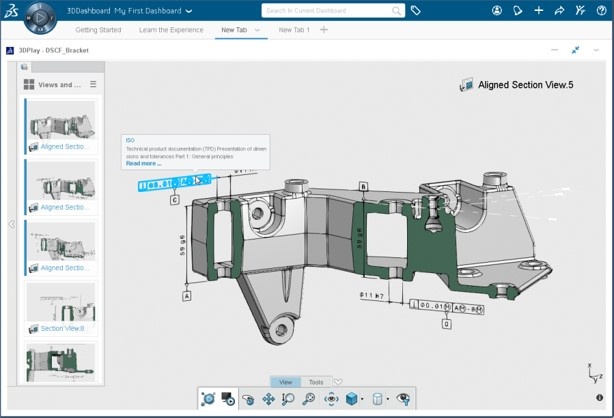This screenshot has width=614, height=418.
Task: Open the New Tab dropdown chevron
Action: (x=257, y=29)
